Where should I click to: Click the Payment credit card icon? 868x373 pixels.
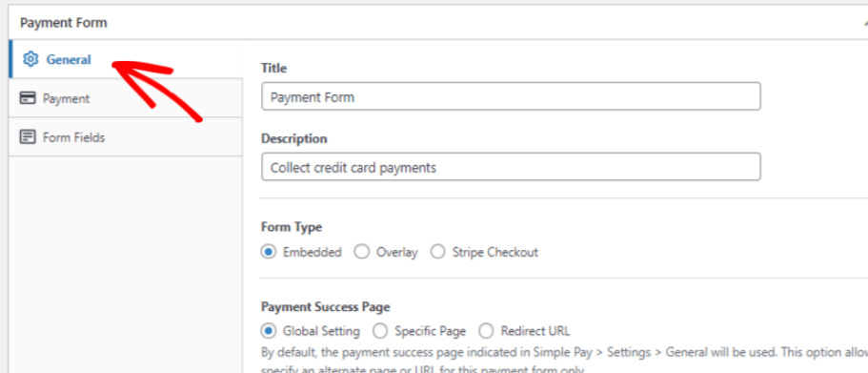click(27, 98)
